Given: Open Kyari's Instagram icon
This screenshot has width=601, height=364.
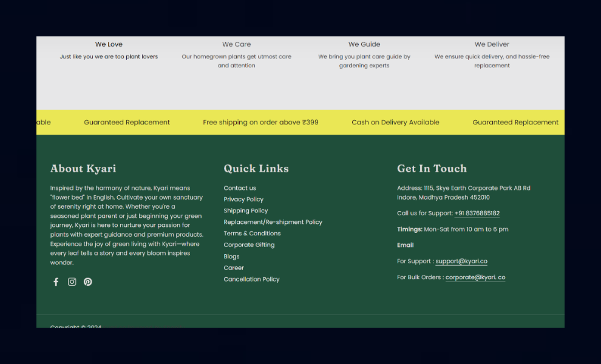Looking at the screenshot, I should (x=72, y=282).
